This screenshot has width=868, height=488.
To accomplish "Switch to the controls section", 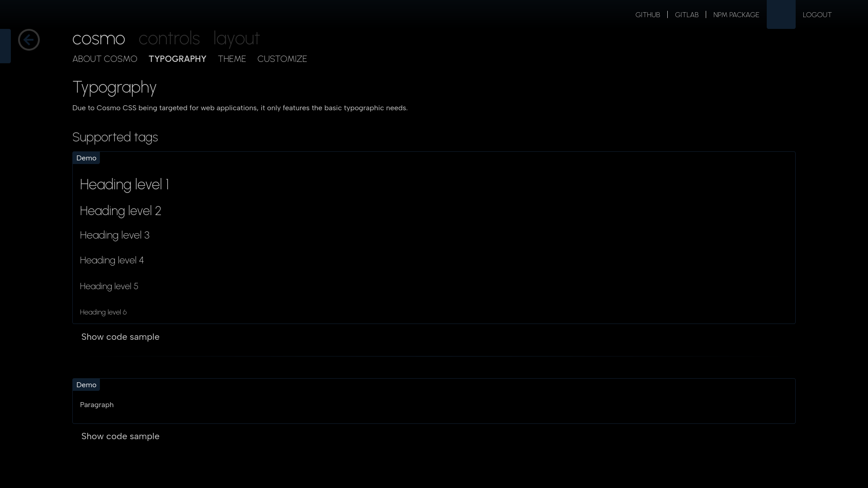I will point(169,38).
